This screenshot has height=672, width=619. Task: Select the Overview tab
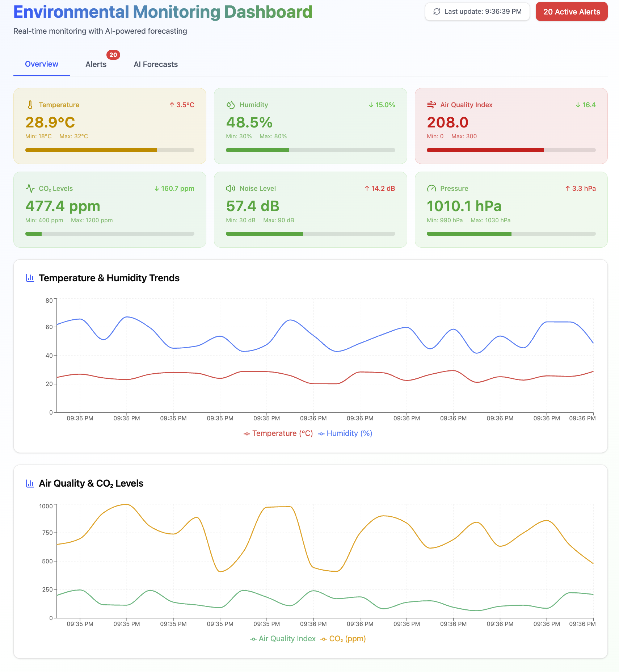[x=41, y=64]
